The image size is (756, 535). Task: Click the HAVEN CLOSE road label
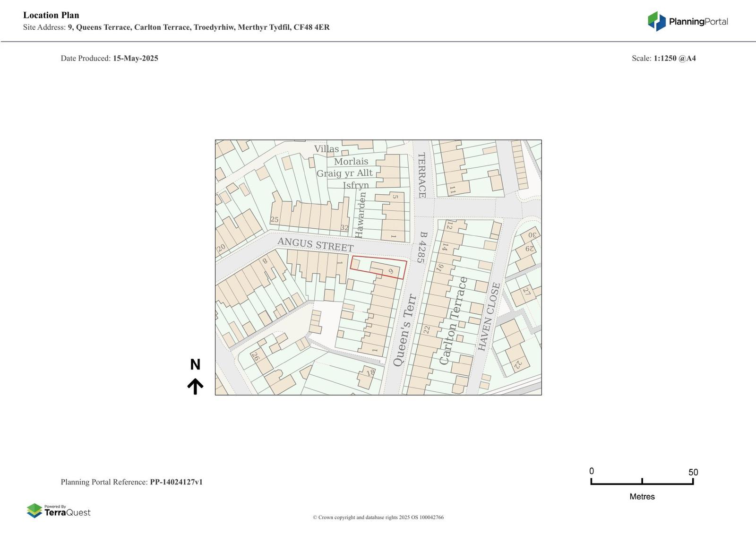(x=489, y=317)
